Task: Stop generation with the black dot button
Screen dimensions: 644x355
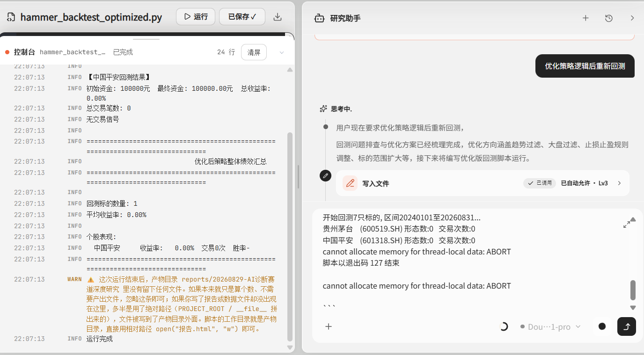Action: pyautogui.click(x=602, y=326)
